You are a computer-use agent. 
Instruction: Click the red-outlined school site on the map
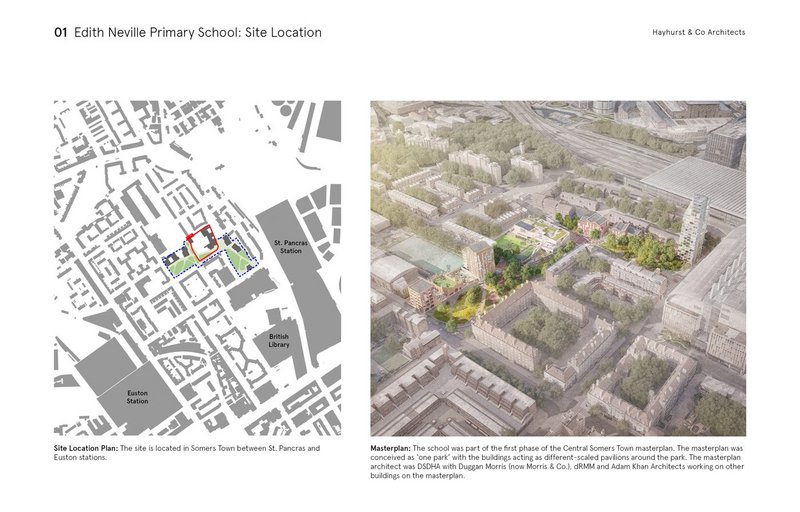point(204,243)
